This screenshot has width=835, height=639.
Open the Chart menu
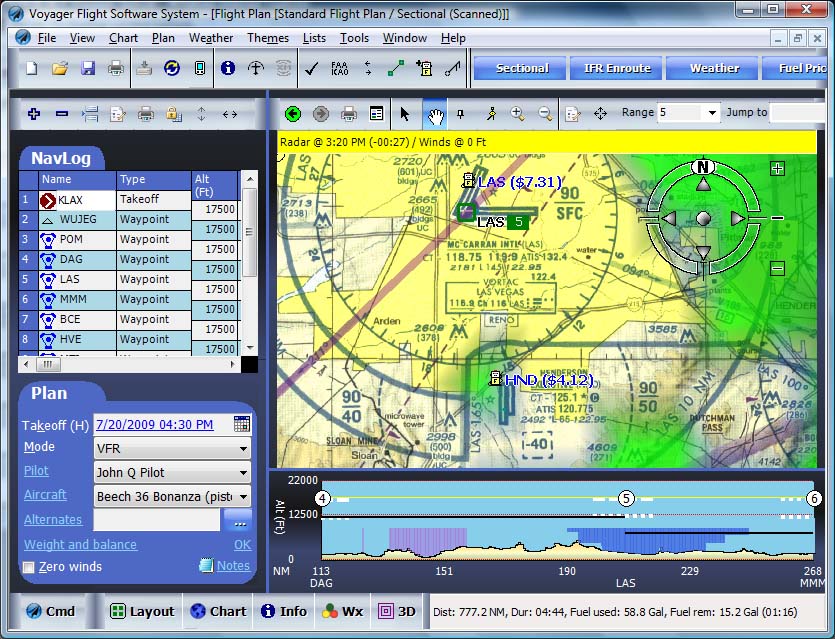(x=123, y=38)
